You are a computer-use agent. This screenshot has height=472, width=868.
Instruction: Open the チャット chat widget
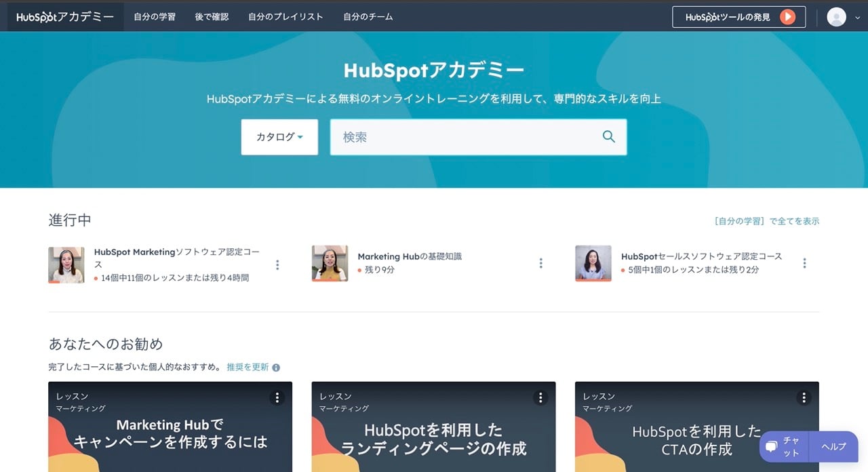pos(785,447)
